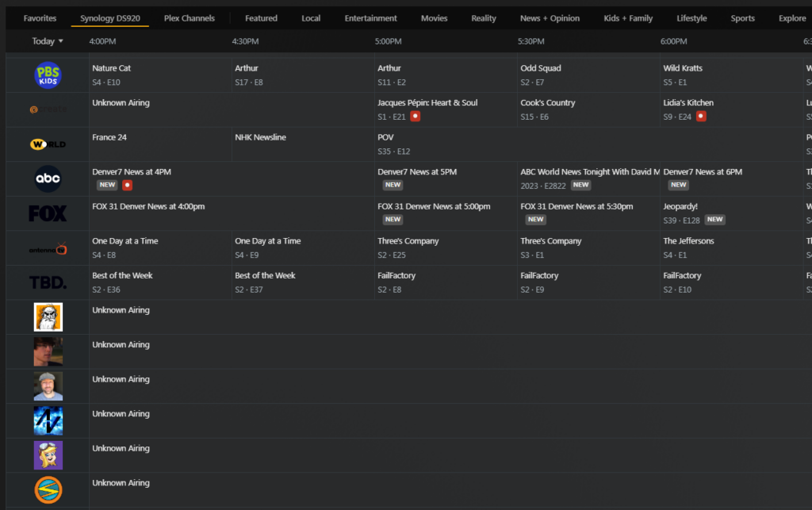This screenshot has height=510, width=812.
Task: Select FailFactory S2 E8
Action: [446, 282]
